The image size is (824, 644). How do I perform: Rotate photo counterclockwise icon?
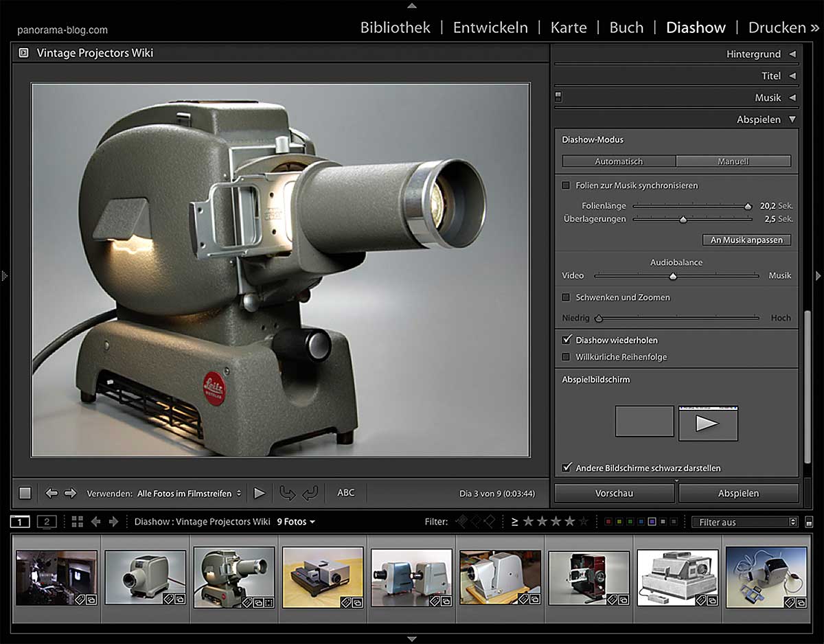coord(286,493)
